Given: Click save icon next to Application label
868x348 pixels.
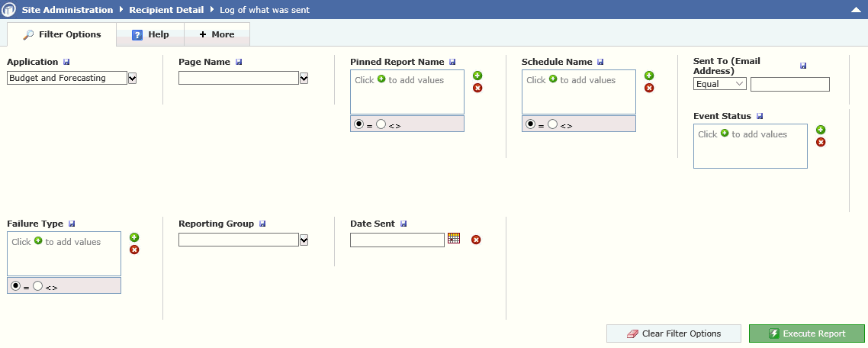Looking at the screenshot, I should [x=66, y=62].
